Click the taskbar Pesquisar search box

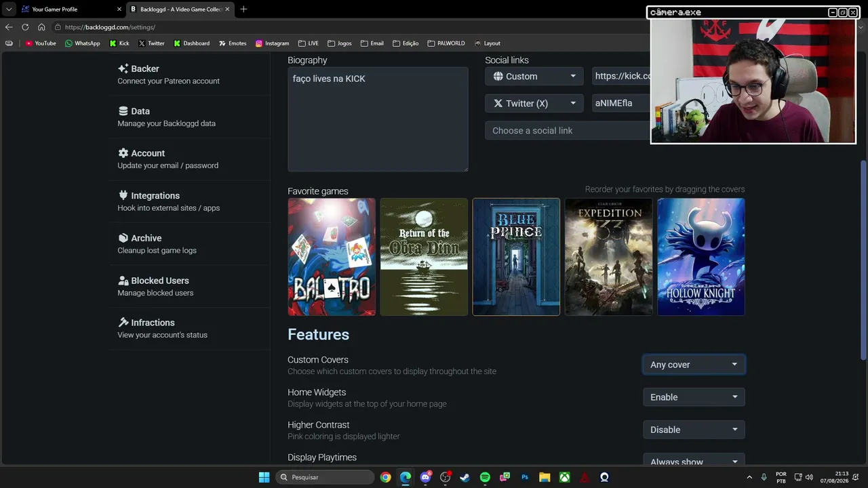(325, 477)
